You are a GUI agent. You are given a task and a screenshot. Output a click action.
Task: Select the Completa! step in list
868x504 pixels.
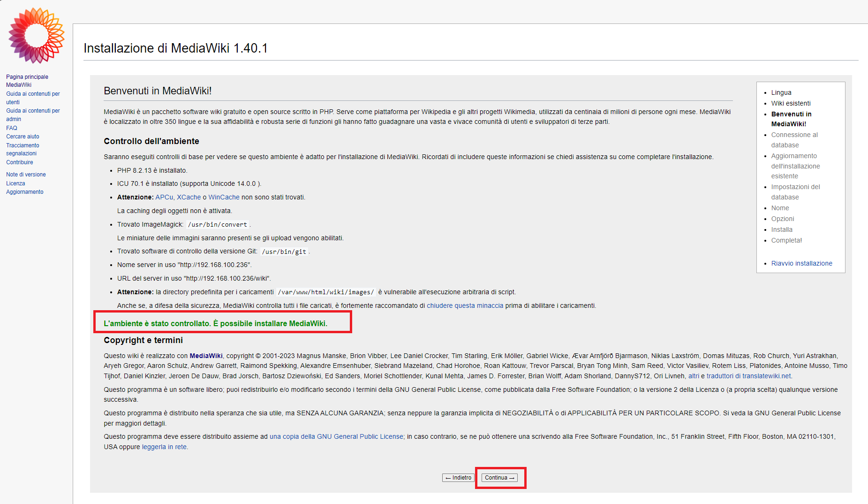[786, 240]
